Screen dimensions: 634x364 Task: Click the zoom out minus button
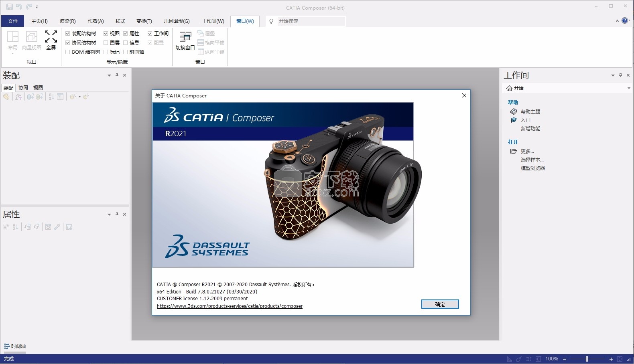point(565,359)
